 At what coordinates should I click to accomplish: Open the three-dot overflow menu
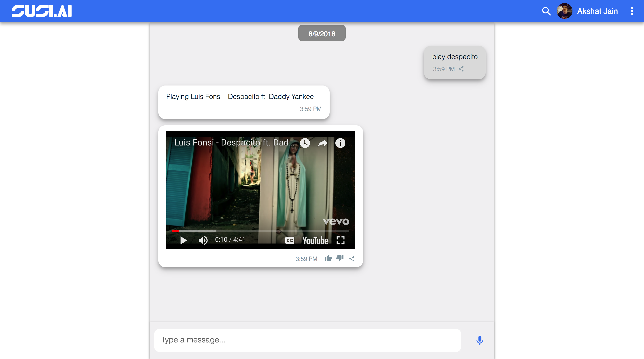coord(632,11)
